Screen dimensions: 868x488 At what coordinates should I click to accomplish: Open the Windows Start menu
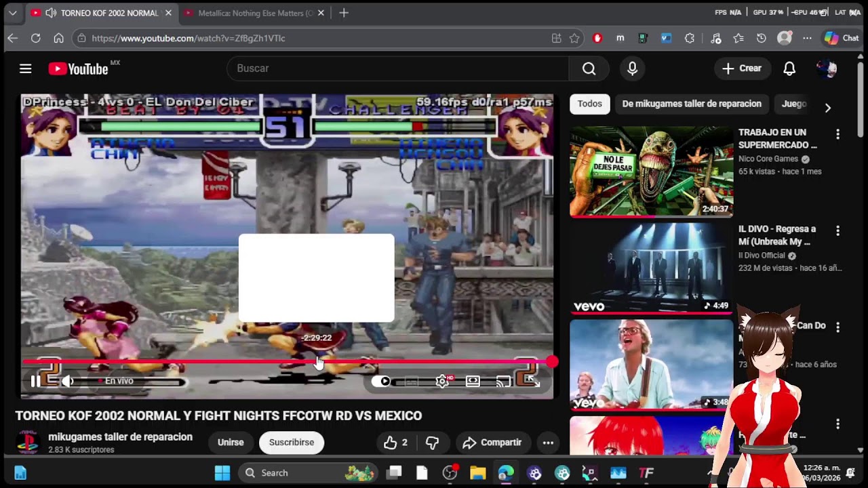222,473
